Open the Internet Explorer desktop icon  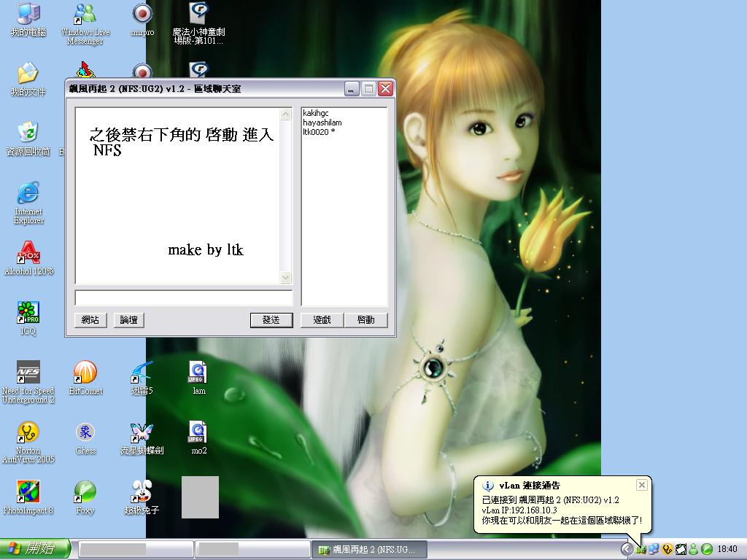28,193
